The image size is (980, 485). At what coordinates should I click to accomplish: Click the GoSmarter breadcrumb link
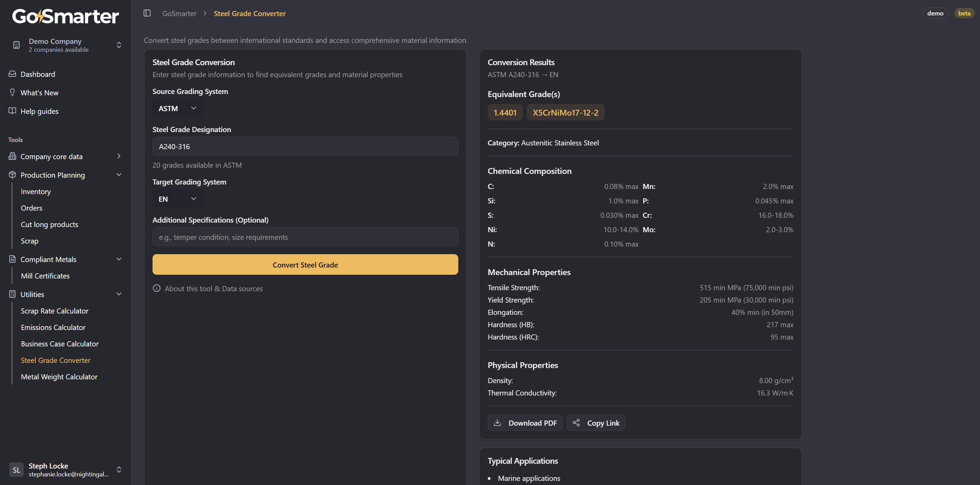(179, 13)
